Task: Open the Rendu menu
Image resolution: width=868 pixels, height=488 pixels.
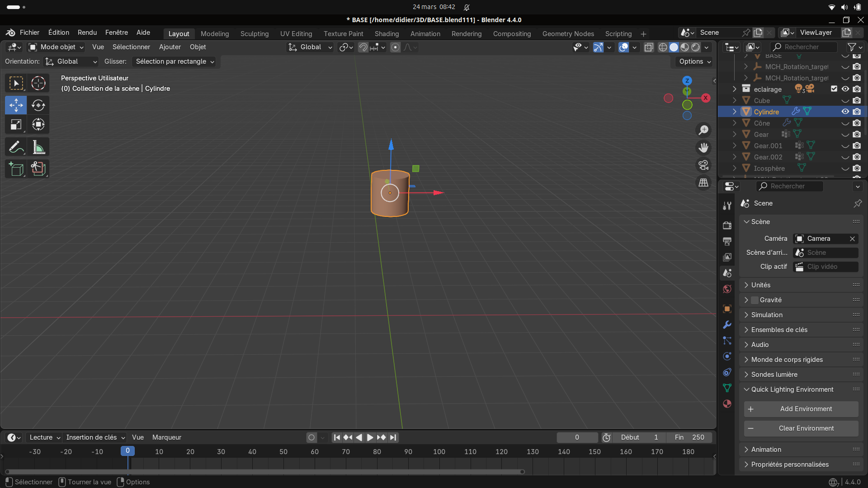Action: click(87, 33)
